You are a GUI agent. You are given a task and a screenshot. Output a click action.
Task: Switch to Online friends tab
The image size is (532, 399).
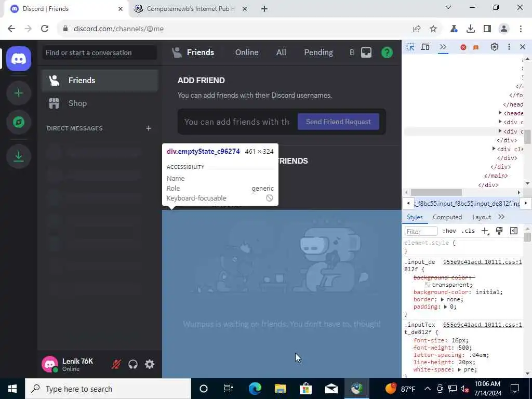tap(247, 52)
